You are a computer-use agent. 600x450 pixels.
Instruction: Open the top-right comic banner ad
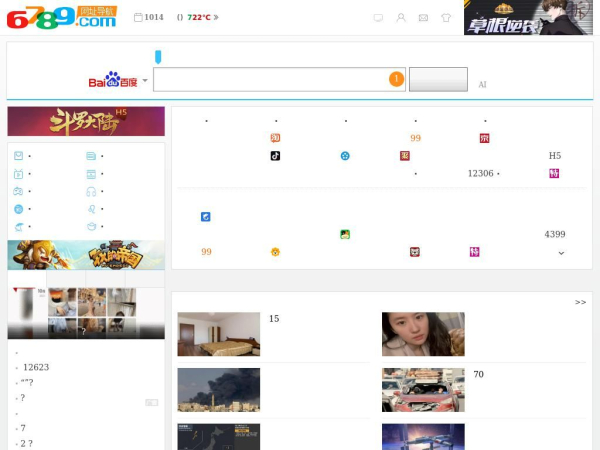[x=528, y=18]
